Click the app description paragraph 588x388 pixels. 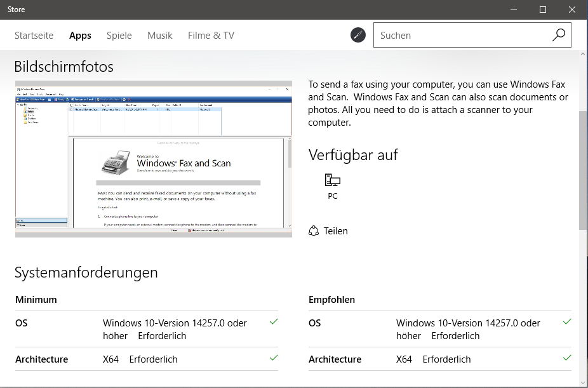tap(438, 104)
